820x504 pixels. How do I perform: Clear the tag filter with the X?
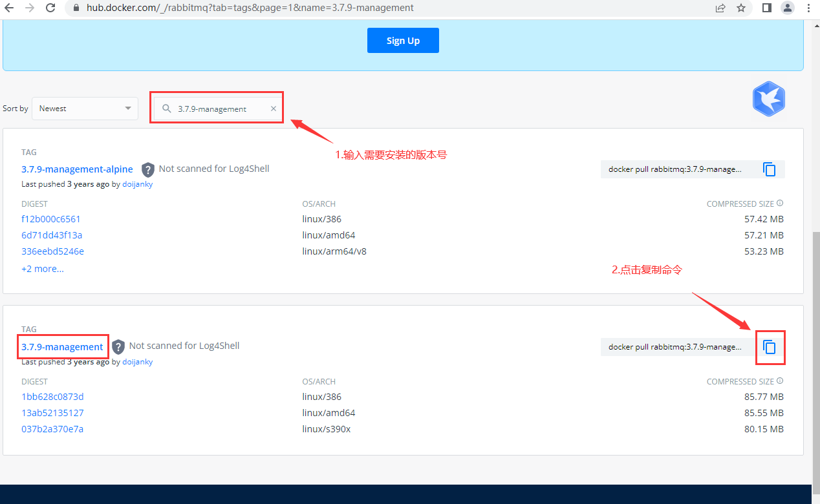pyautogui.click(x=274, y=109)
